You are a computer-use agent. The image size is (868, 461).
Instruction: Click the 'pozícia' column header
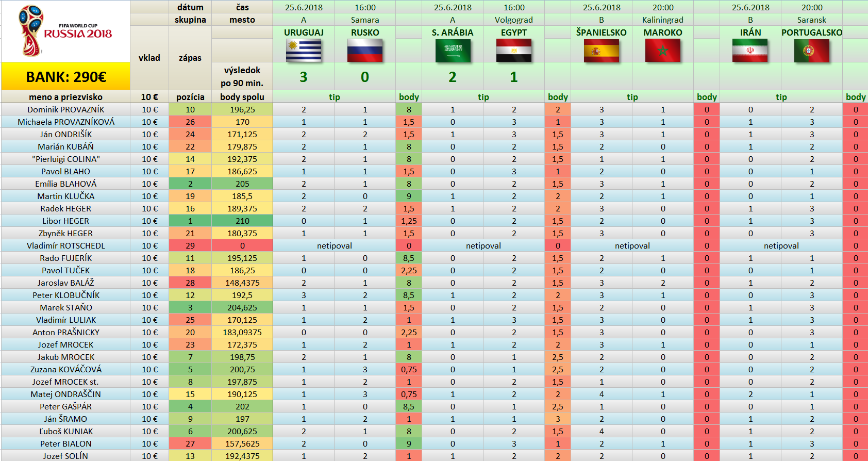click(190, 97)
